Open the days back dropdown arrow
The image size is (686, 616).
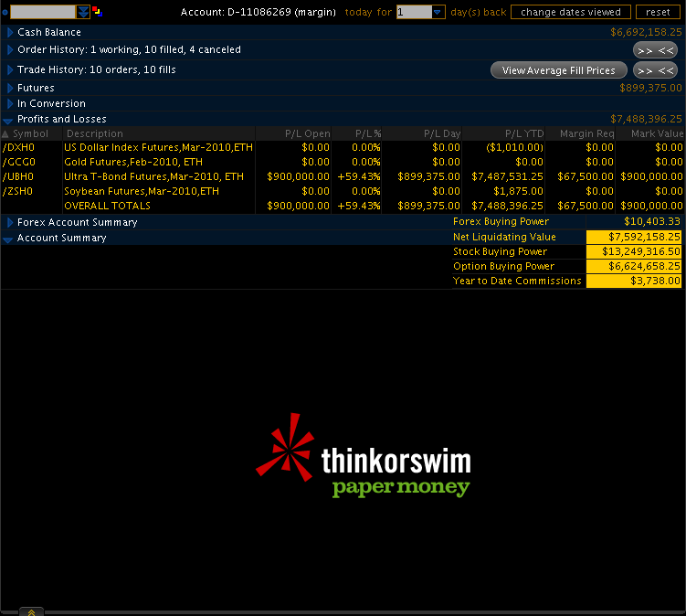pyautogui.click(x=438, y=12)
